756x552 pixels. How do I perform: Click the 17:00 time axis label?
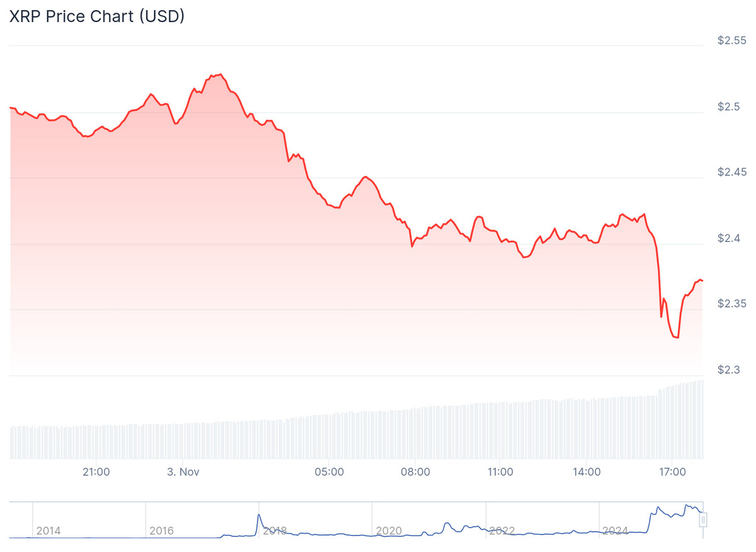point(672,471)
